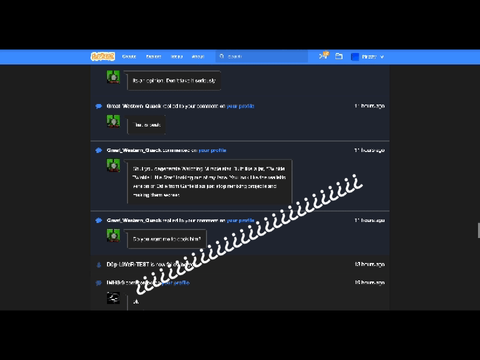
Task: Open the blue account avatar in navbar
Action: click(x=355, y=57)
